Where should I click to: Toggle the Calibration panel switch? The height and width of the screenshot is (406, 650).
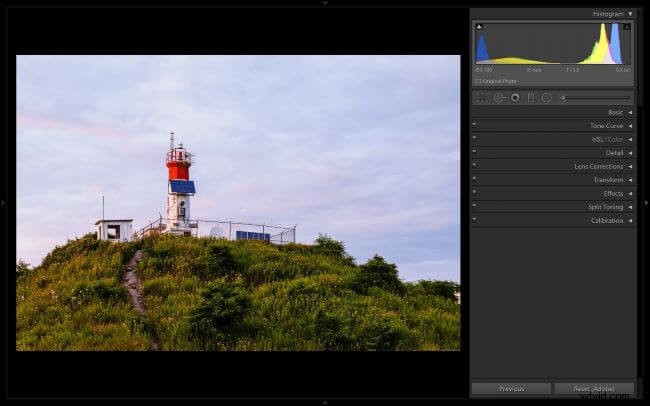click(474, 219)
